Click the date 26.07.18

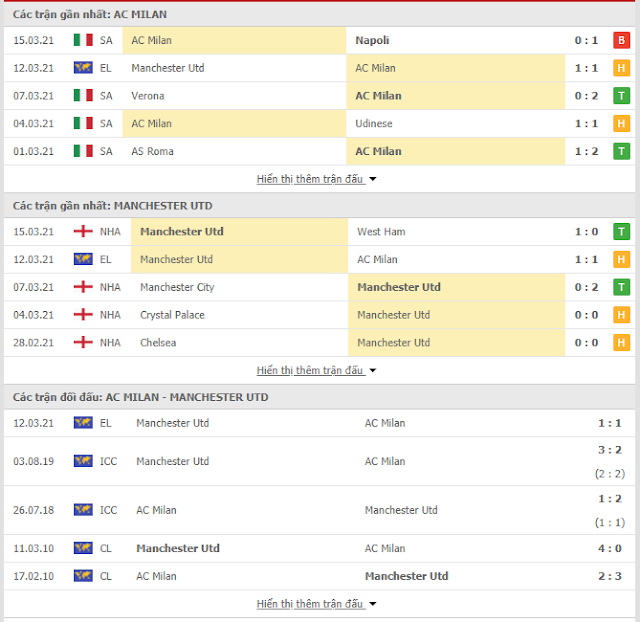(x=33, y=510)
